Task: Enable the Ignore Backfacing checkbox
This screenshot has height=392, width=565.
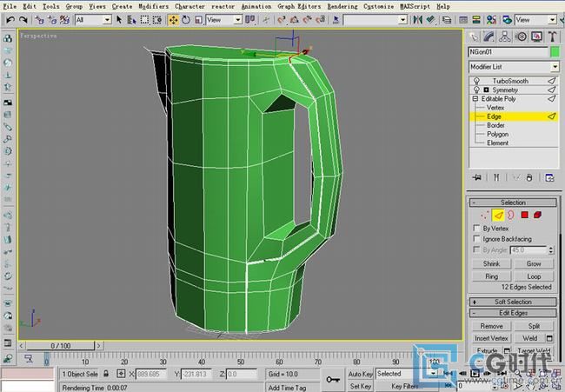Action: [476, 238]
